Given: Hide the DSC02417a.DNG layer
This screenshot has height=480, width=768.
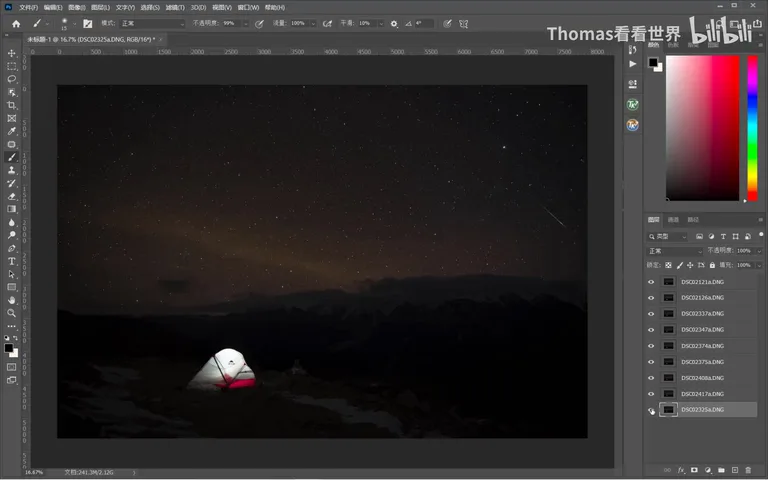Looking at the screenshot, I should (651, 394).
